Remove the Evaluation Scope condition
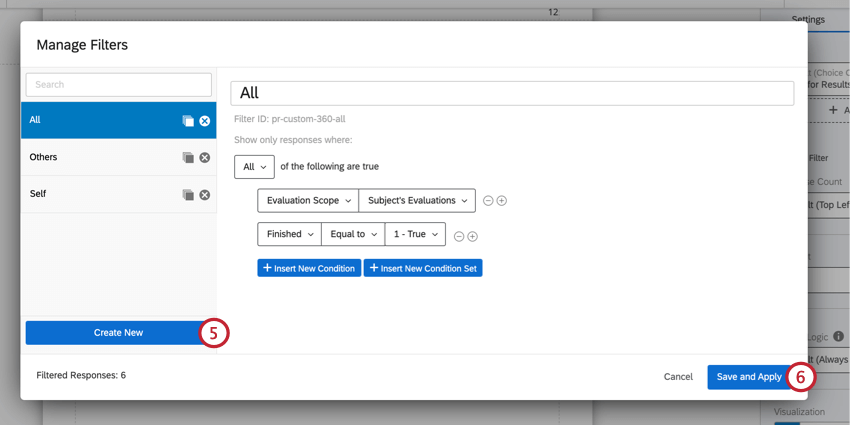Image resolution: width=850 pixels, height=425 pixels. tap(488, 201)
